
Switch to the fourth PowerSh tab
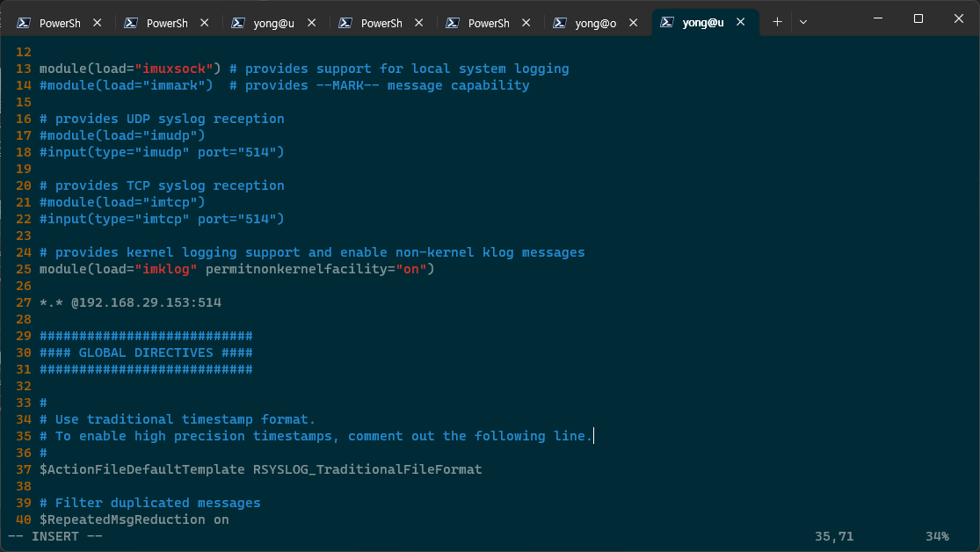tap(489, 23)
